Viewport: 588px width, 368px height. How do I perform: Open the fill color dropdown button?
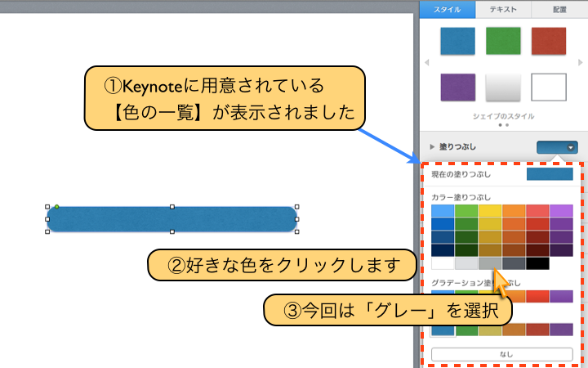pyautogui.click(x=557, y=148)
